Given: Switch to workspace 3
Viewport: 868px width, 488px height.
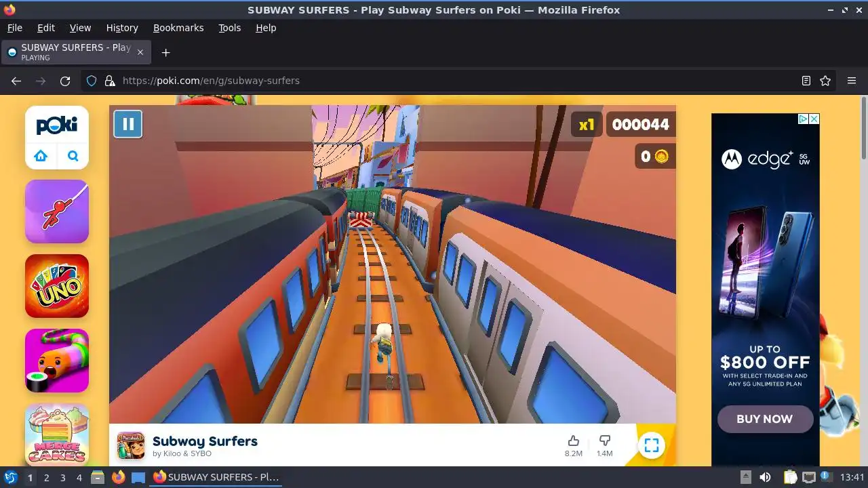Looking at the screenshot, I should (62, 477).
